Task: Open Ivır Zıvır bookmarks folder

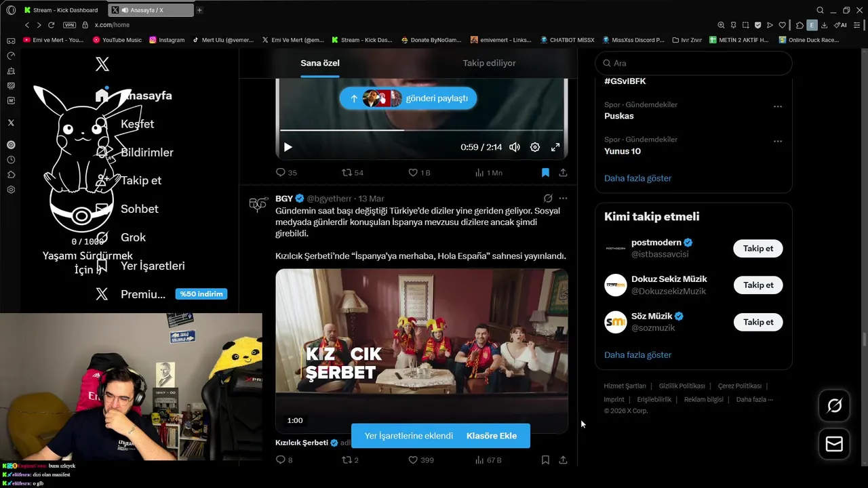Action: pos(687,40)
